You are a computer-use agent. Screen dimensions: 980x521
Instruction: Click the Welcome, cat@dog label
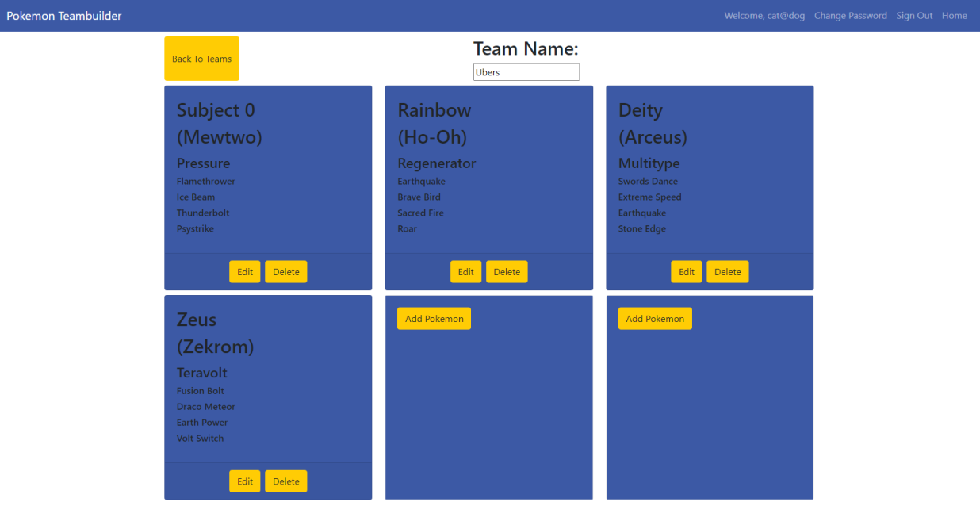(764, 15)
